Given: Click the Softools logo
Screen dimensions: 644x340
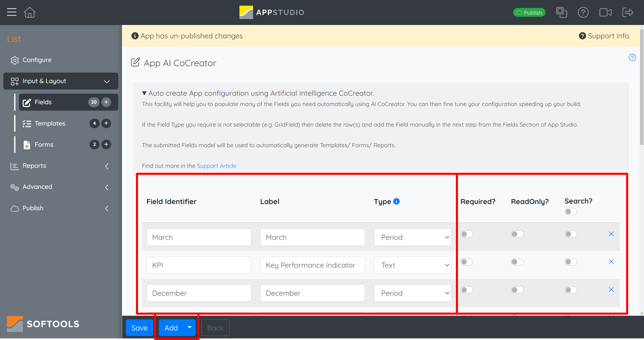Looking at the screenshot, I should coord(43,324).
